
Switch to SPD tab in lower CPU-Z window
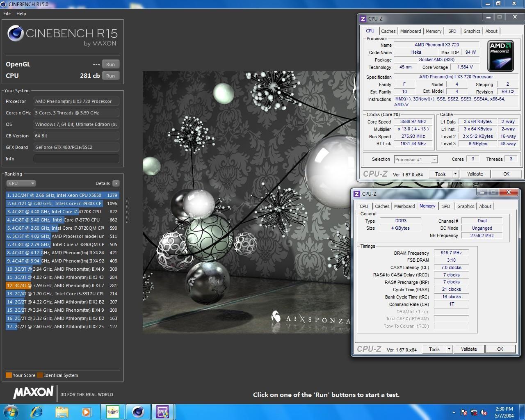point(446,206)
